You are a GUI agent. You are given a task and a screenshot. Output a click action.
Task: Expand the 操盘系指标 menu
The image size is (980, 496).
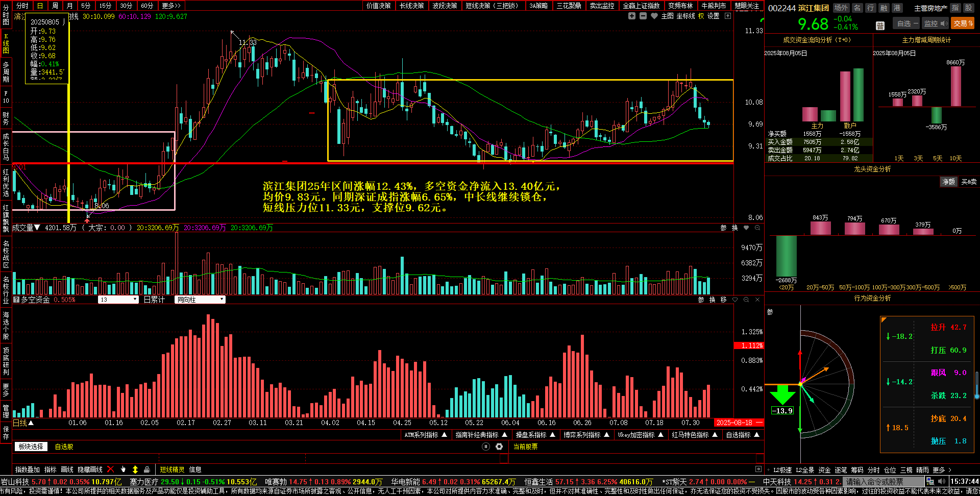pyautogui.click(x=535, y=435)
